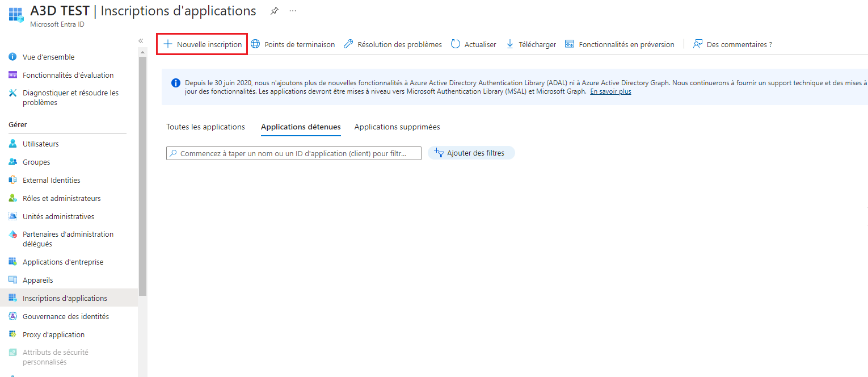Click the wrench icon for Résolution des problèmes
868x377 pixels.
point(348,44)
